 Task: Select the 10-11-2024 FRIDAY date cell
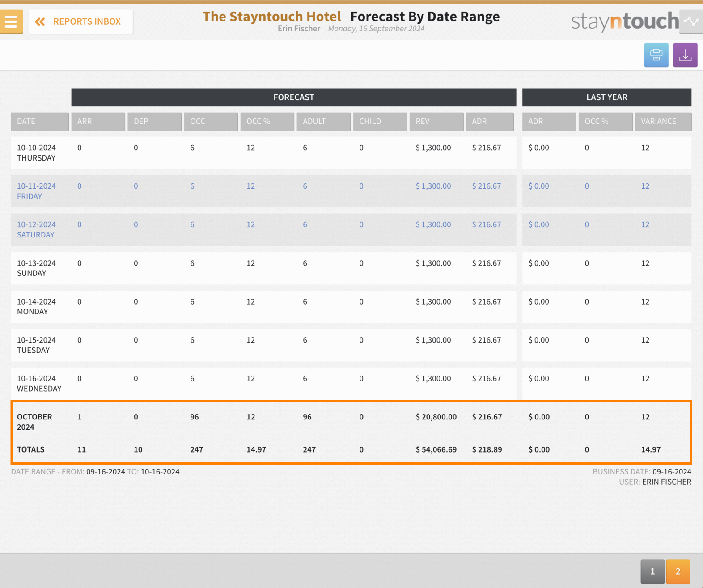[x=36, y=191]
